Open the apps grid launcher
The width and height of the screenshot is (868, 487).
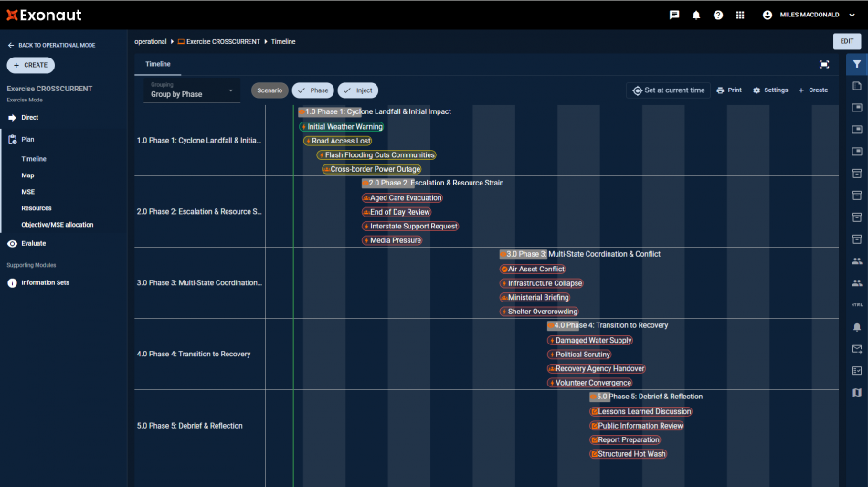pyautogui.click(x=740, y=15)
